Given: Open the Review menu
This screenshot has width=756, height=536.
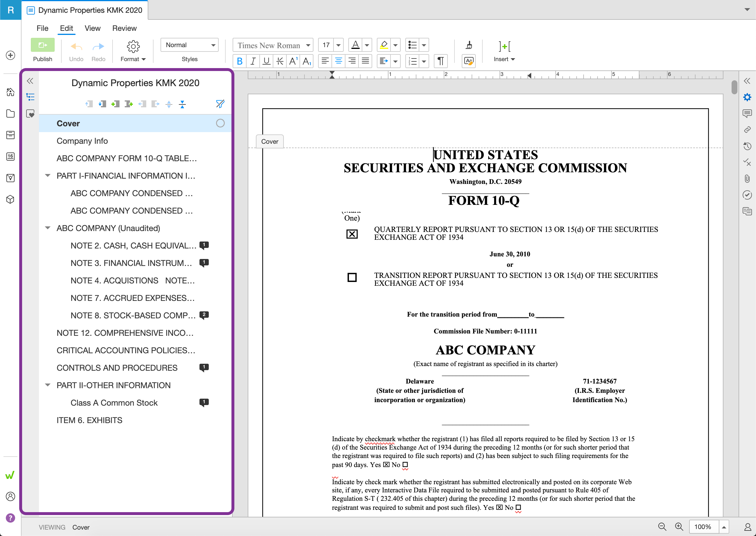Looking at the screenshot, I should coord(124,28).
